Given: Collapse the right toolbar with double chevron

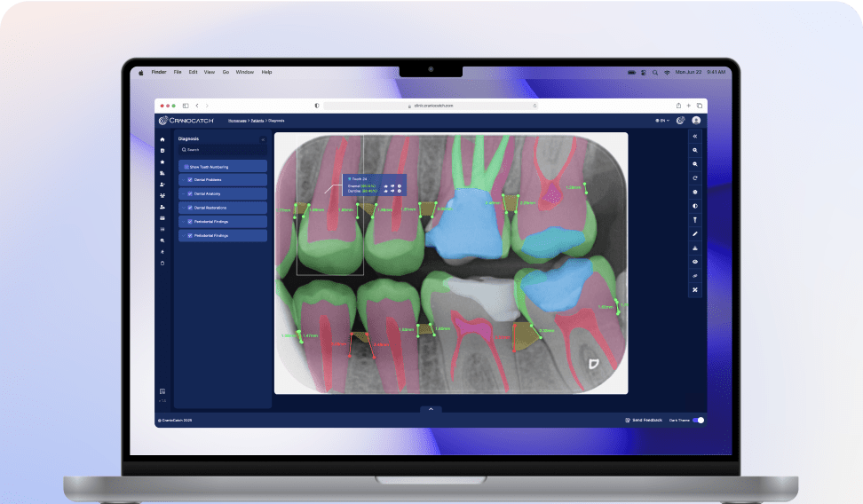Looking at the screenshot, I should coord(695,136).
